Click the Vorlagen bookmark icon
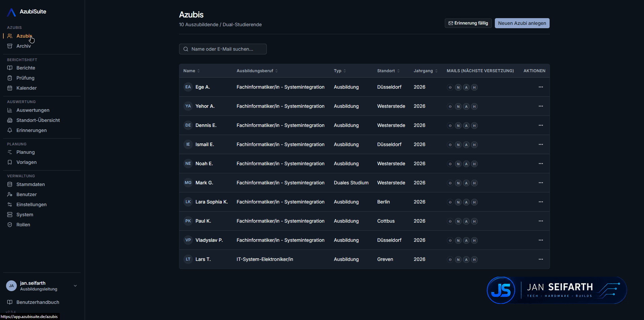The height and width of the screenshot is (320, 644). click(x=10, y=162)
